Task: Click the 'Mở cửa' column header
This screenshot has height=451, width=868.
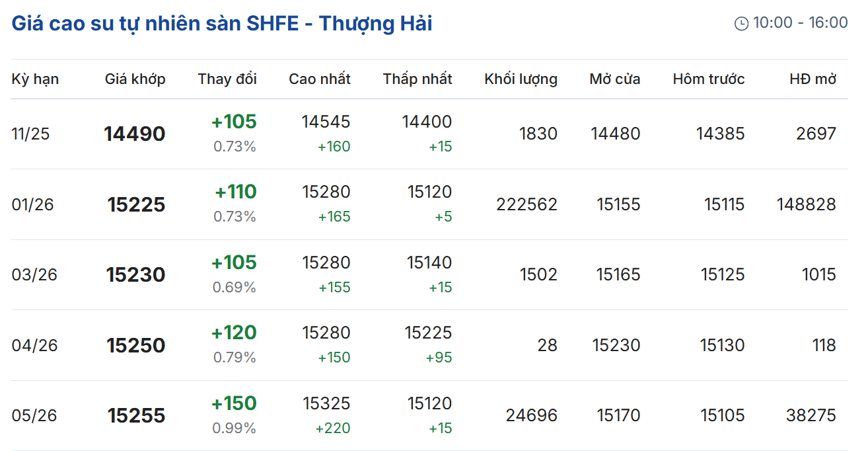Action: 615,79
